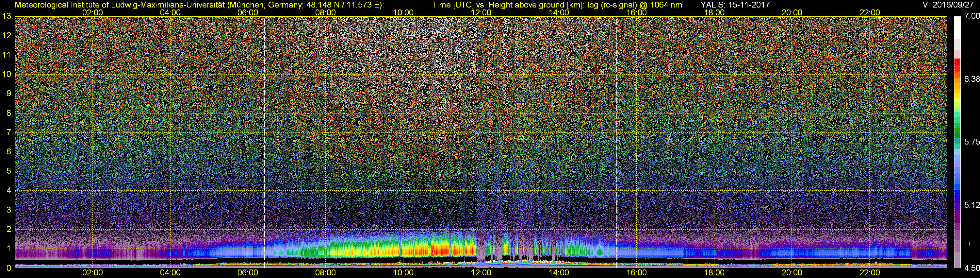Click the height axis label 4
This screenshot has width=980, height=278.
click(9, 190)
